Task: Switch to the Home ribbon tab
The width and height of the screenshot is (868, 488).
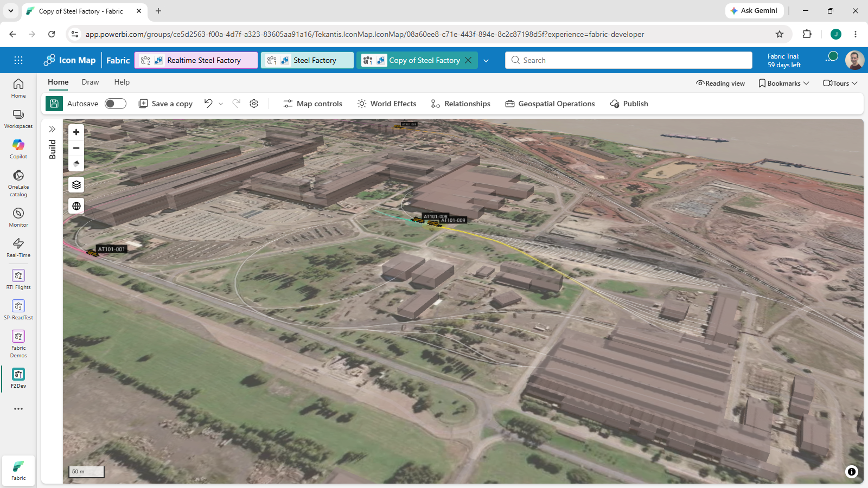Action: point(58,82)
